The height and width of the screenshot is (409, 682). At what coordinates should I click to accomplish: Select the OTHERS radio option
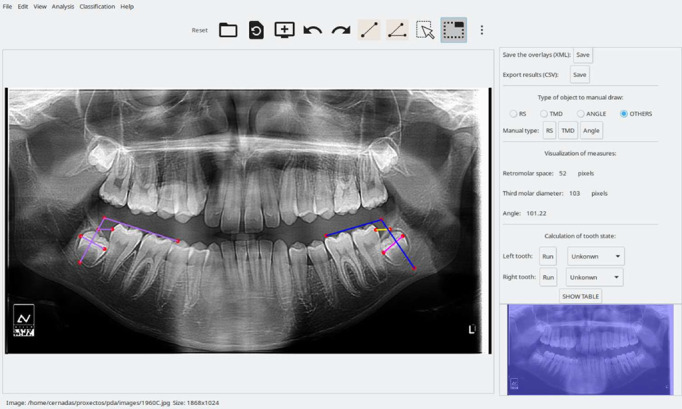[624, 114]
